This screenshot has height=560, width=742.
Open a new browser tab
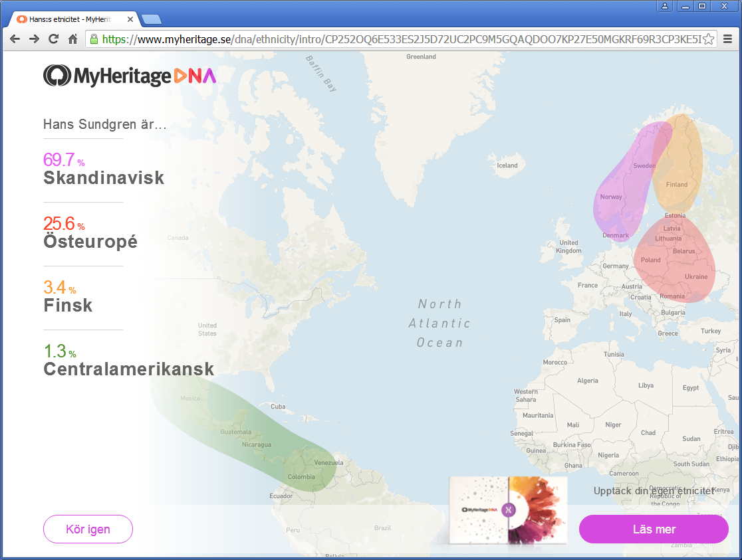click(x=152, y=19)
